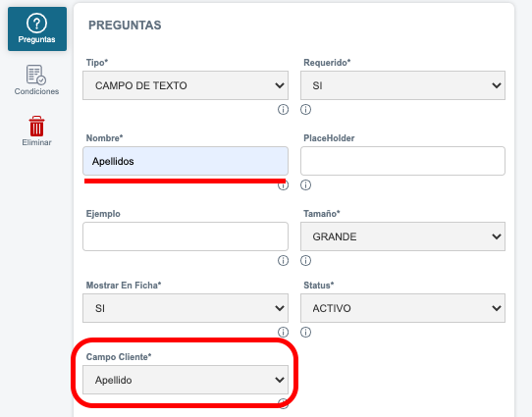The image size is (532, 417).
Task: Open the Condiciones sidebar icon
Action: coord(36,80)
